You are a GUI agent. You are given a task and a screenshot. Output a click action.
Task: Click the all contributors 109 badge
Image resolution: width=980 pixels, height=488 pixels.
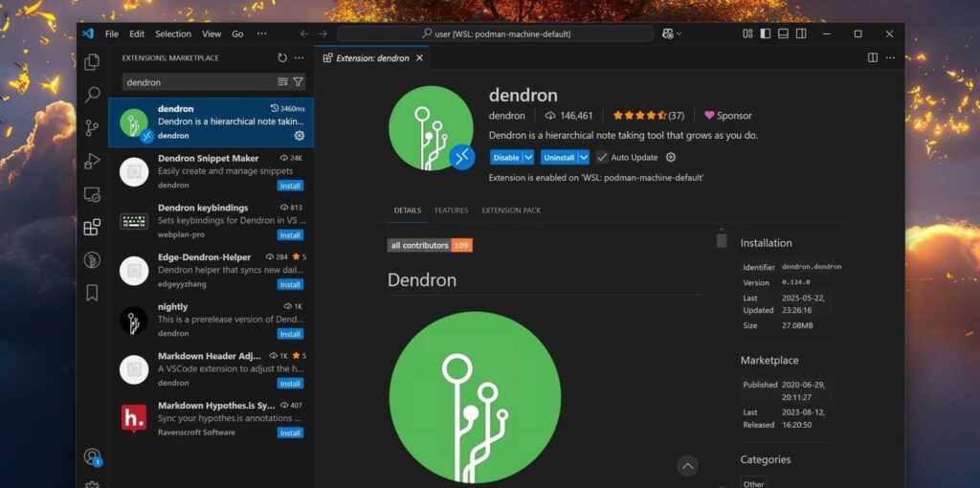[x=430, y=246]
